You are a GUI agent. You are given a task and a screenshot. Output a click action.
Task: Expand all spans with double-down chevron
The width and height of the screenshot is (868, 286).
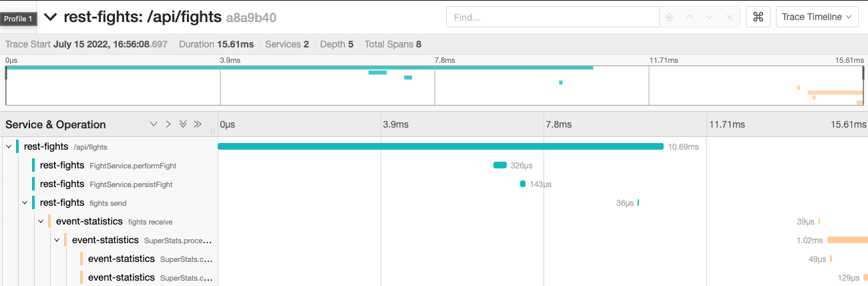click(183, 124)
